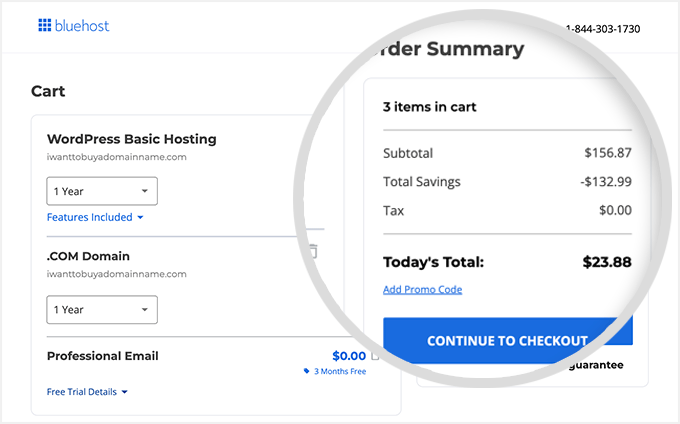
Task: Remove Professional Email using trash icon
Action: 375,355
